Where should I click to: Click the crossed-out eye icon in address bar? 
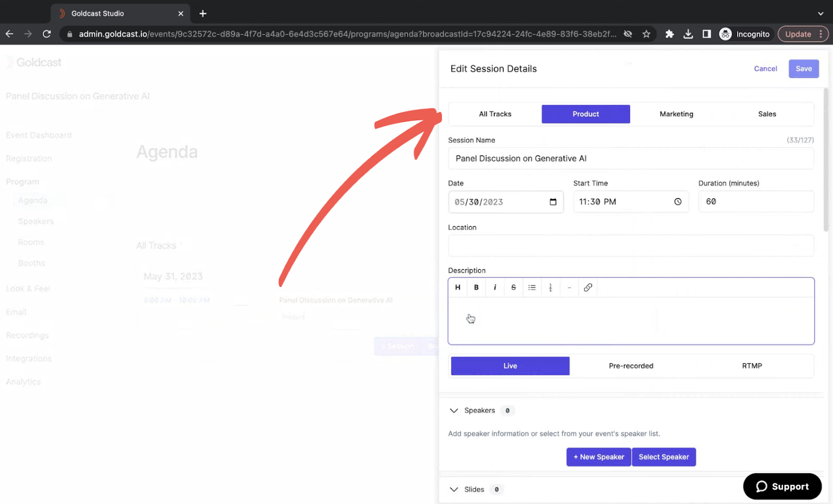coord(628,34)
